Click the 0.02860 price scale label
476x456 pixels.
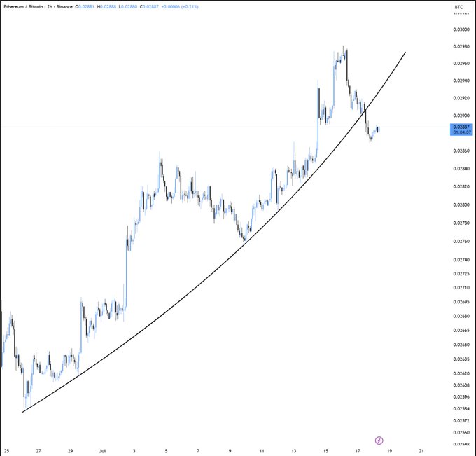pos(461,151)
